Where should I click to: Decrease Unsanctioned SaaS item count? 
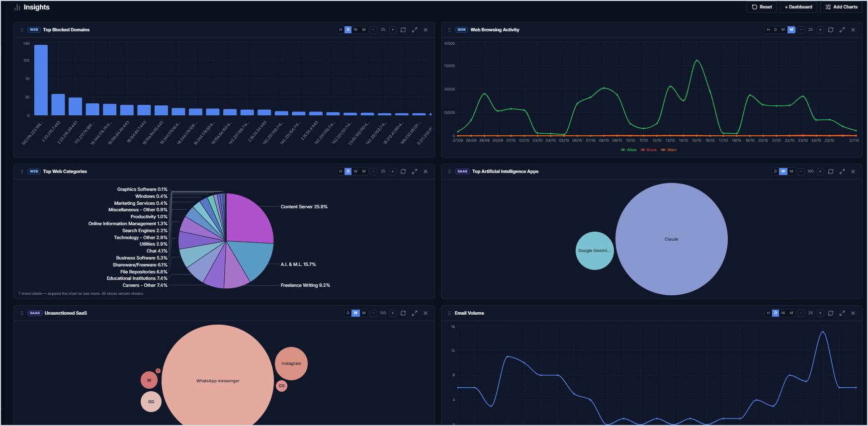(373, 313)
